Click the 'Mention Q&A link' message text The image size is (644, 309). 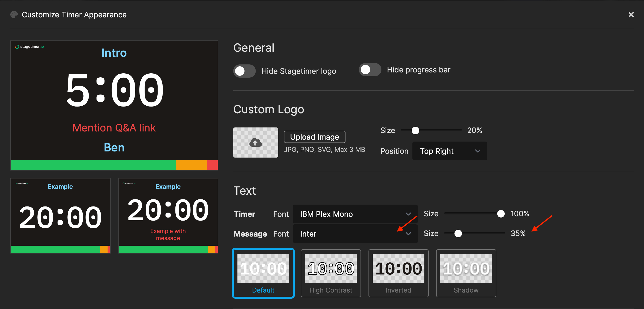(x=114, y=128)
